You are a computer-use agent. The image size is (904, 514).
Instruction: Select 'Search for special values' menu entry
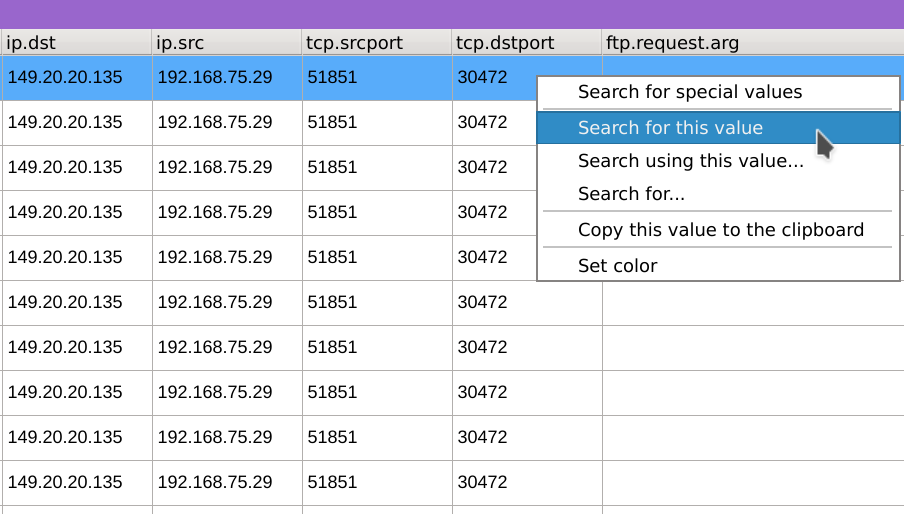coord(689,92)
